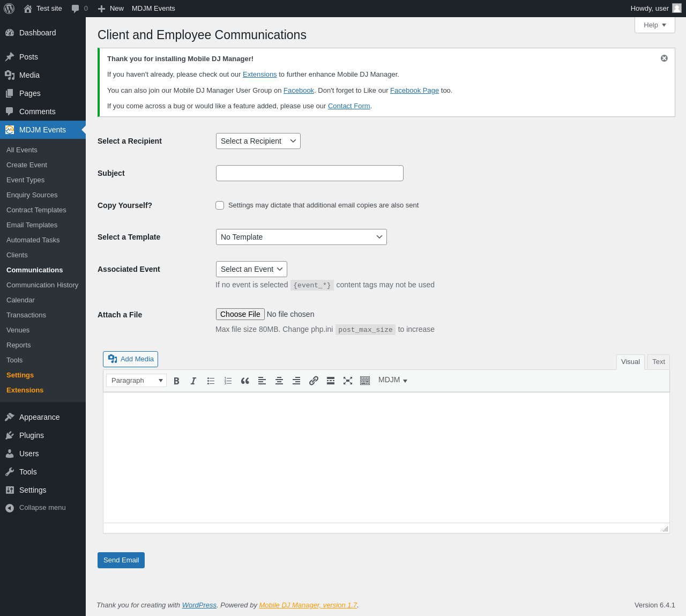Insert a bulleted list
Screen dimensions: 686x616
tap(211, 381)
